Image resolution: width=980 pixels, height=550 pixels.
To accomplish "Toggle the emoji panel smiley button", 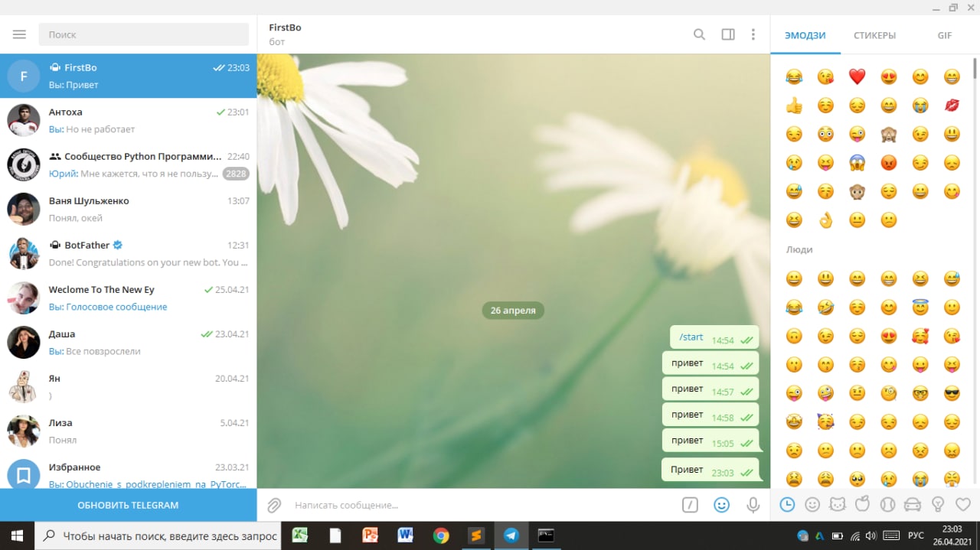I will click(x=721, y=505).
